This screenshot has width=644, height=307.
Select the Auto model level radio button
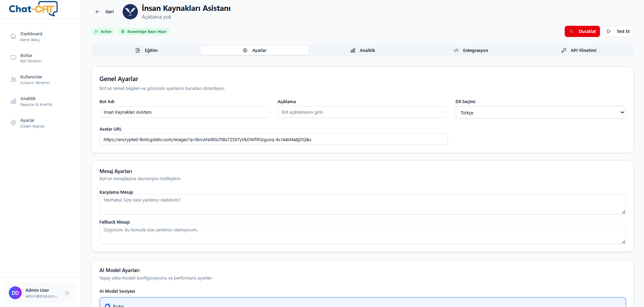click(x=108, y=305)
